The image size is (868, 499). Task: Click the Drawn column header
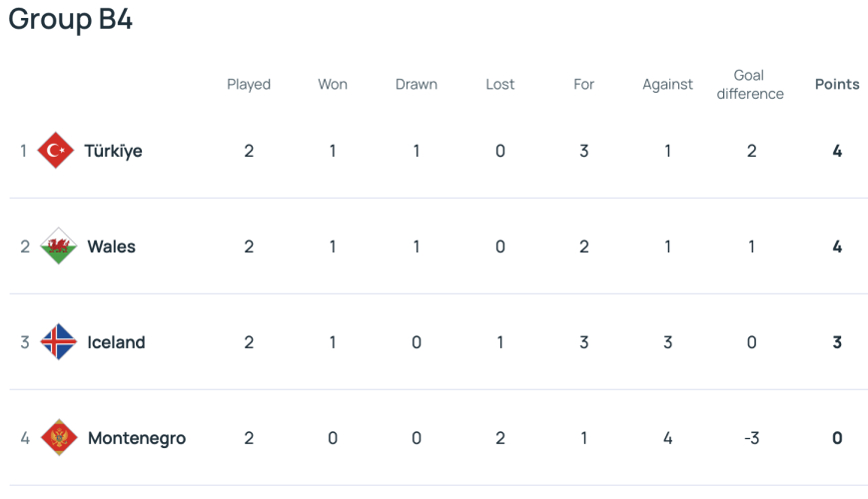pos(417,84)
